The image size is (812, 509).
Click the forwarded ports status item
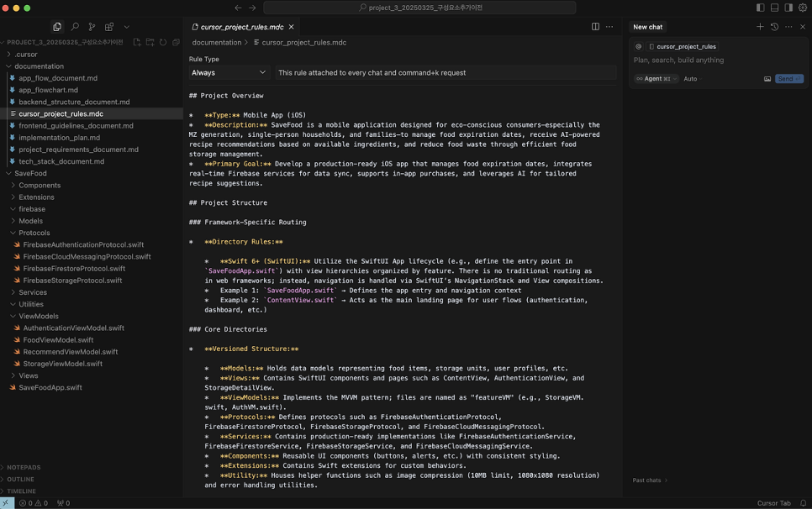63,503
